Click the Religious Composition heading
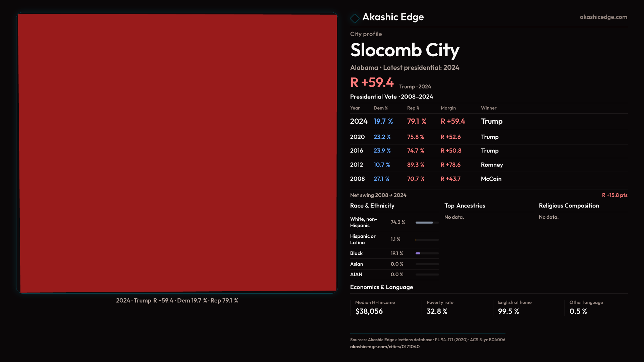The height and width of the screenshot is (362, 644). point(569,206)
